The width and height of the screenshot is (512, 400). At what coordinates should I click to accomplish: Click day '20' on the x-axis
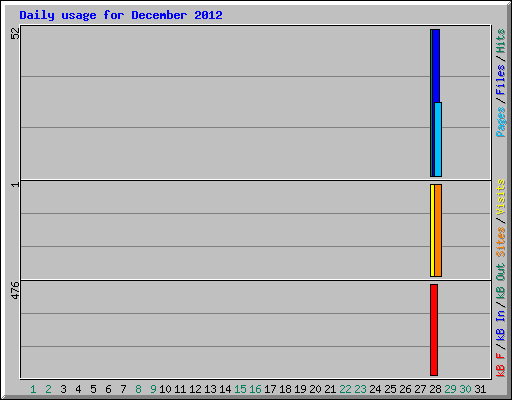(315, 389)
